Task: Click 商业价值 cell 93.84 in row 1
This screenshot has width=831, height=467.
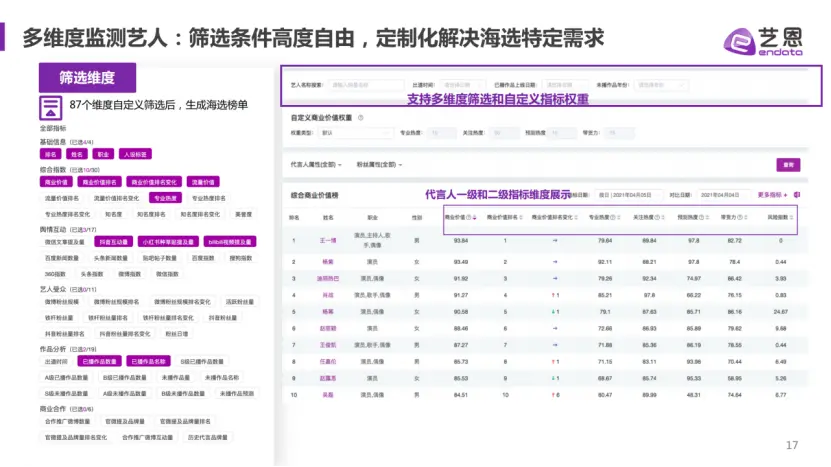Action: coord(461,241)
